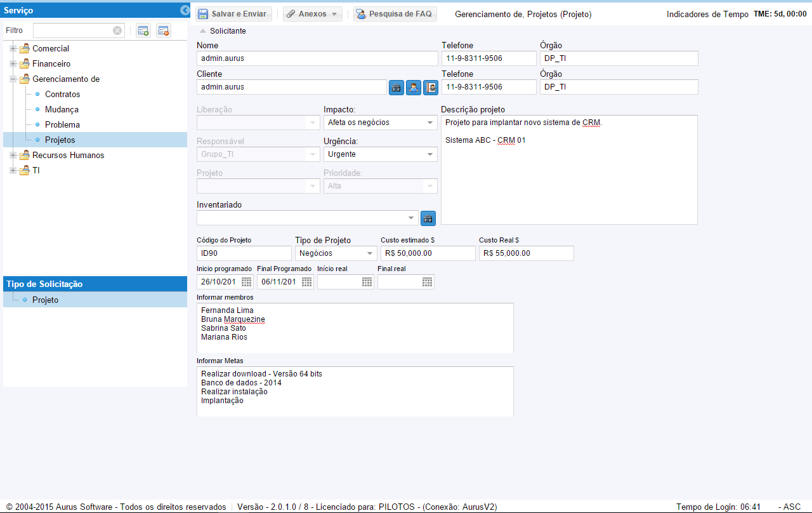Screen dimensions: 812x513
Task: Open the Tipo de Projeto dropdown
Action: click(370, 253)
